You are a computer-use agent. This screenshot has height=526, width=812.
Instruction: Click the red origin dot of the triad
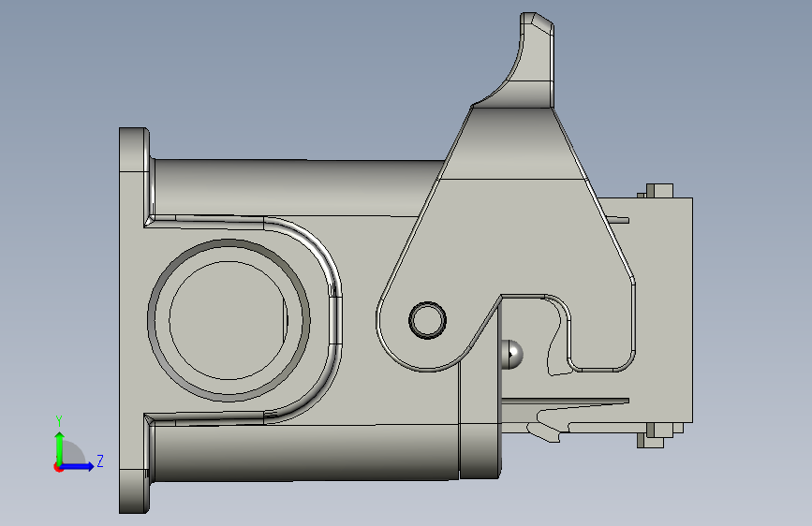[x=58, y=467]
